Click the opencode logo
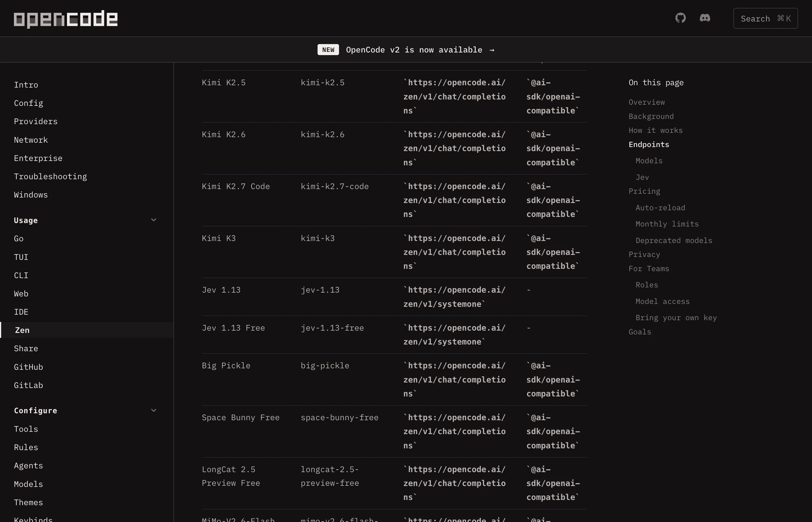 point(66,19)
